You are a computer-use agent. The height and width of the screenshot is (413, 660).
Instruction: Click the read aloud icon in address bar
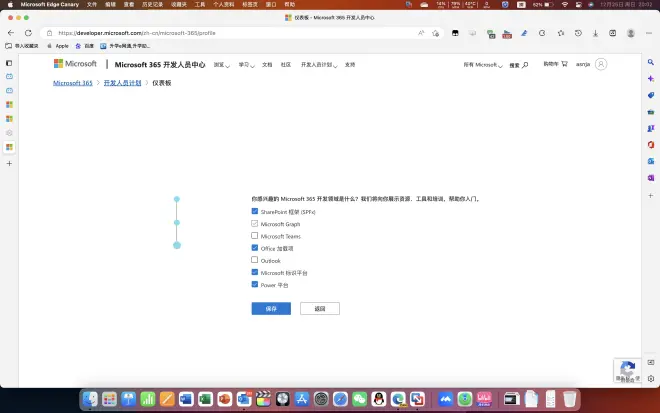point(421,33)
